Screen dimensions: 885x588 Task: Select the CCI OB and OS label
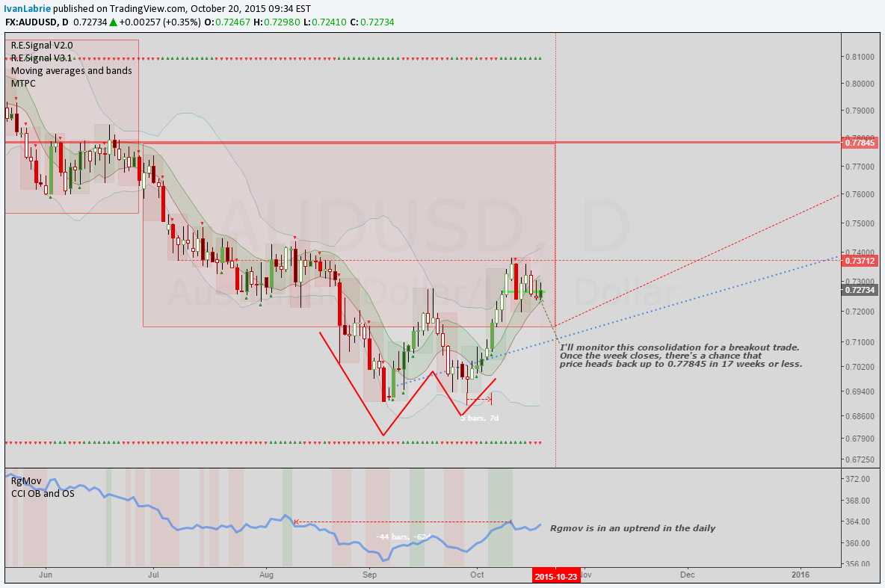tap(43, 493)
